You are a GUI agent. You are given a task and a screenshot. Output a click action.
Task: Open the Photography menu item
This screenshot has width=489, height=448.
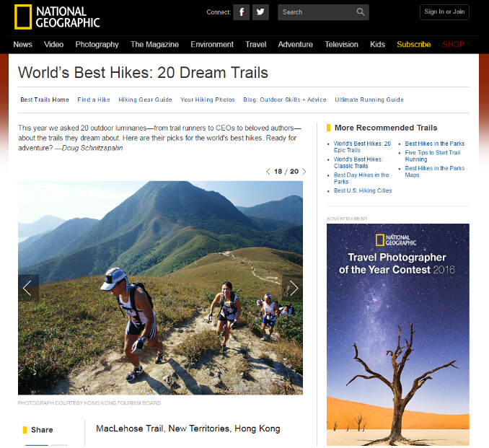tap(97, 44)
